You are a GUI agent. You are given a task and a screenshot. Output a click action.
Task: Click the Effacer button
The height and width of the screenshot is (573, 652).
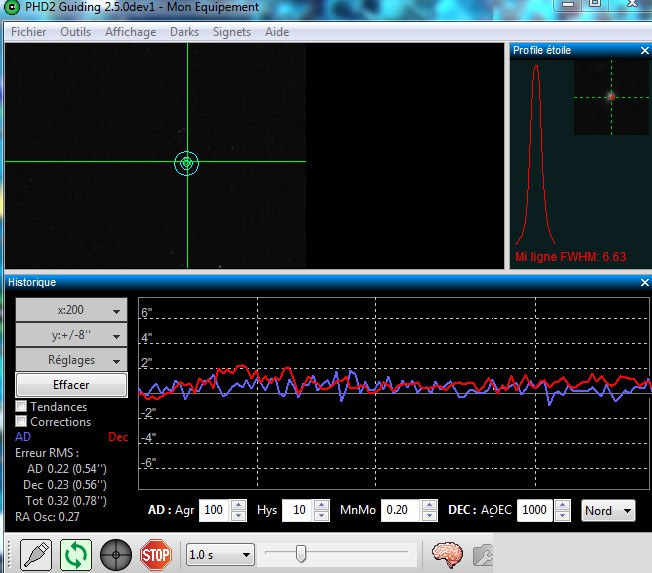71,385
